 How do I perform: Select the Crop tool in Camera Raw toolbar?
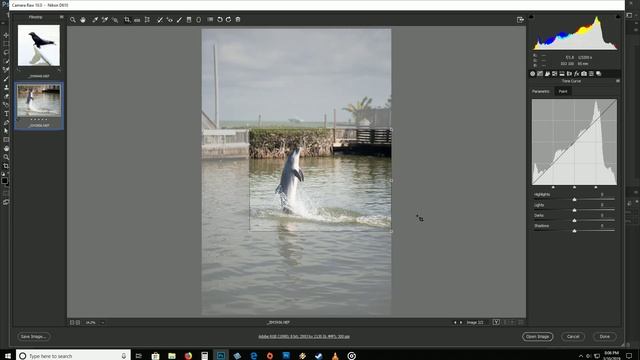click(127, 20)
